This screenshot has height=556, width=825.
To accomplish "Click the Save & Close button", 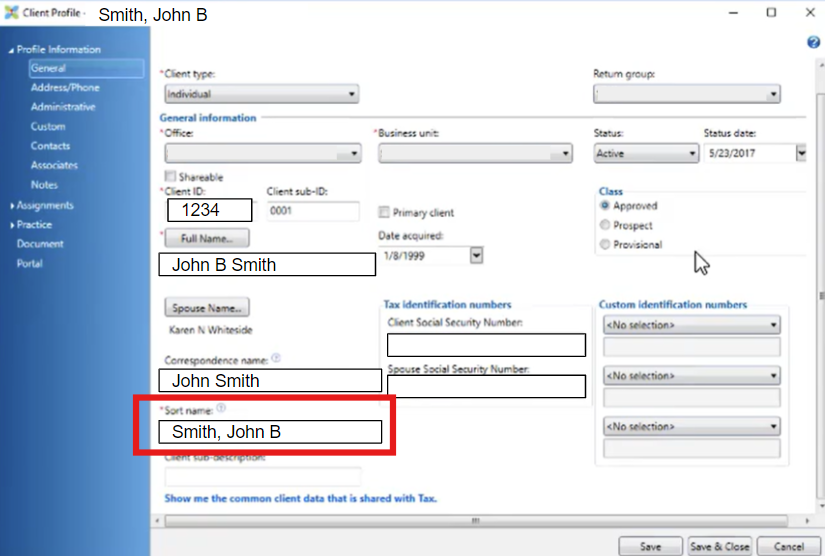I will tap(720, 547).
